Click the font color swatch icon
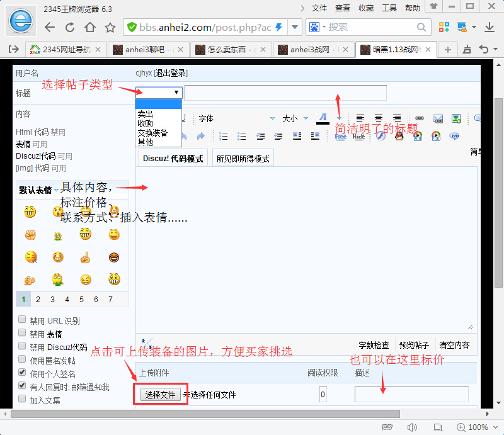 point(323,118)
